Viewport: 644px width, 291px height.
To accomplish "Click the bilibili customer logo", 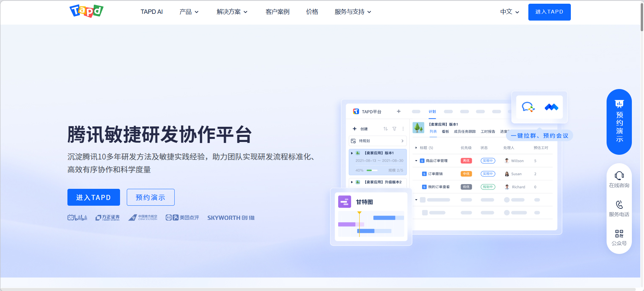I will click(77, 217).
